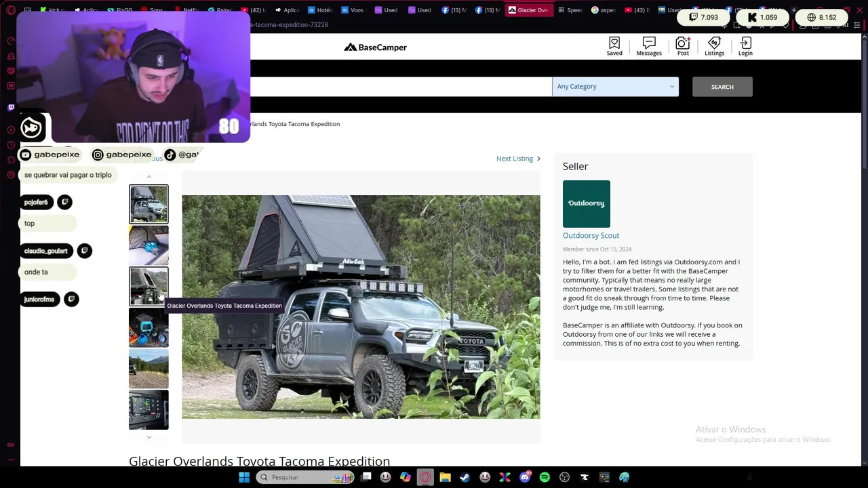Image resolution: width=868 pixels, height=488 pixels.
Task: Click the Opera GX taskbar icon
Action: (x=425, y=477)
